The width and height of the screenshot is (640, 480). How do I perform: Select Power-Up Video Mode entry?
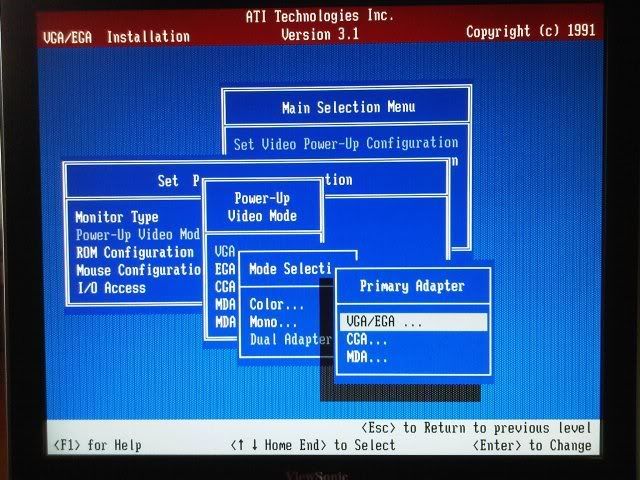[138, 235]
